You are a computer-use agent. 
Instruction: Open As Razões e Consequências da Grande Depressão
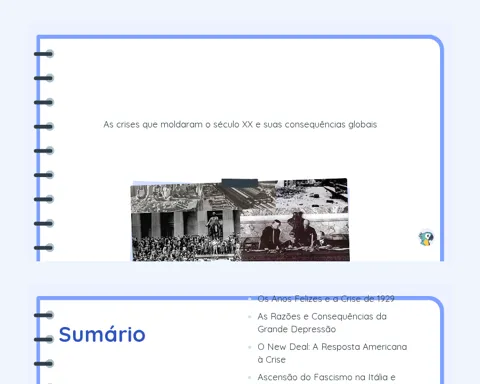click(322, 323)
